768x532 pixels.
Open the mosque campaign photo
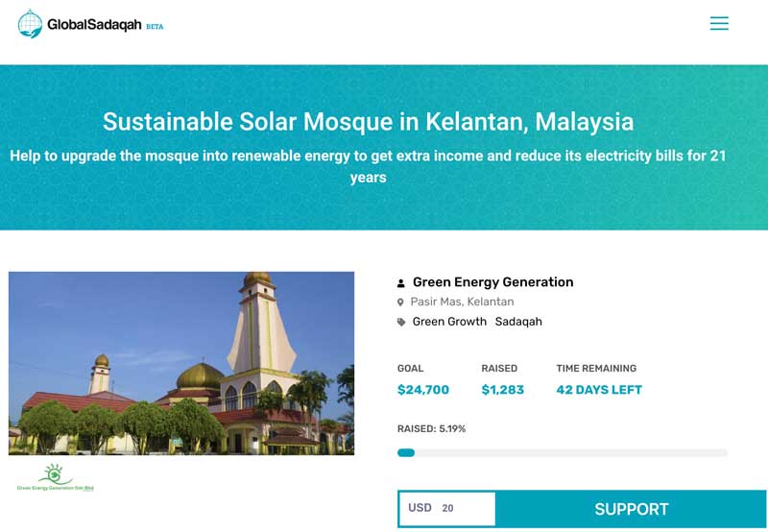[x=181, y=363]
